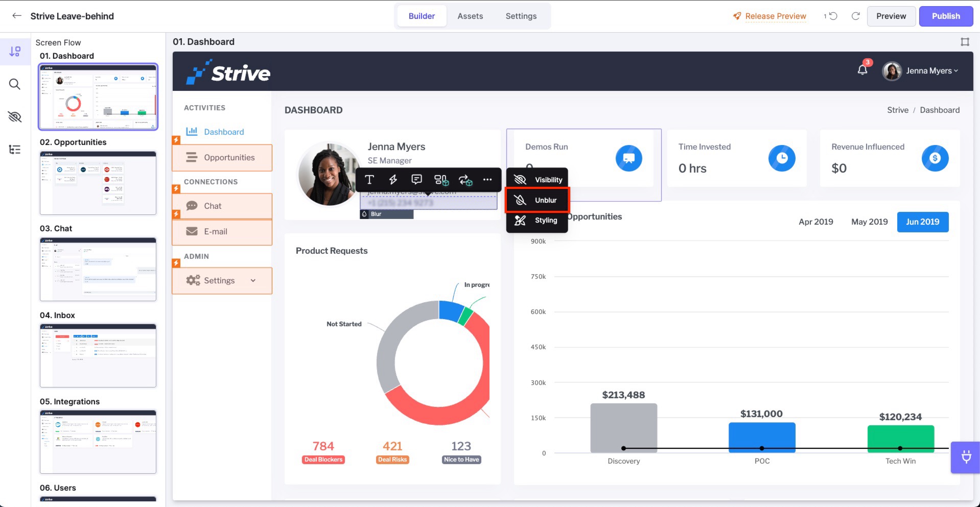Click Jenna Myers profile photo in card
The width and height of the screenshot is (980, 507).
[330, 174]
